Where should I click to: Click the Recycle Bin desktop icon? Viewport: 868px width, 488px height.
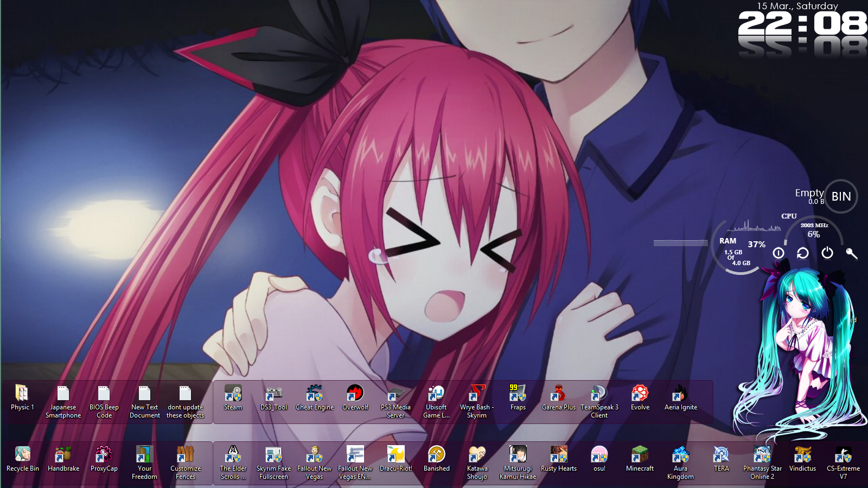22,459
